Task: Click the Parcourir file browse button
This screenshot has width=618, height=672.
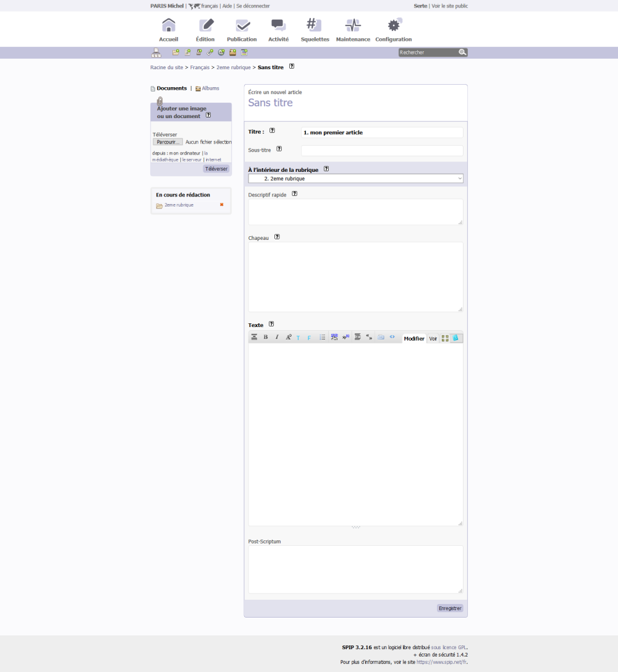Action: pos(167,142)
